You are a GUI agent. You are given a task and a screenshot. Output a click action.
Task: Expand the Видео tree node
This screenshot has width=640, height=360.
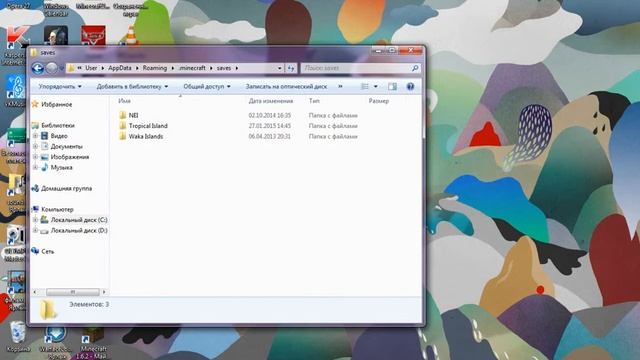coord(36,136)
